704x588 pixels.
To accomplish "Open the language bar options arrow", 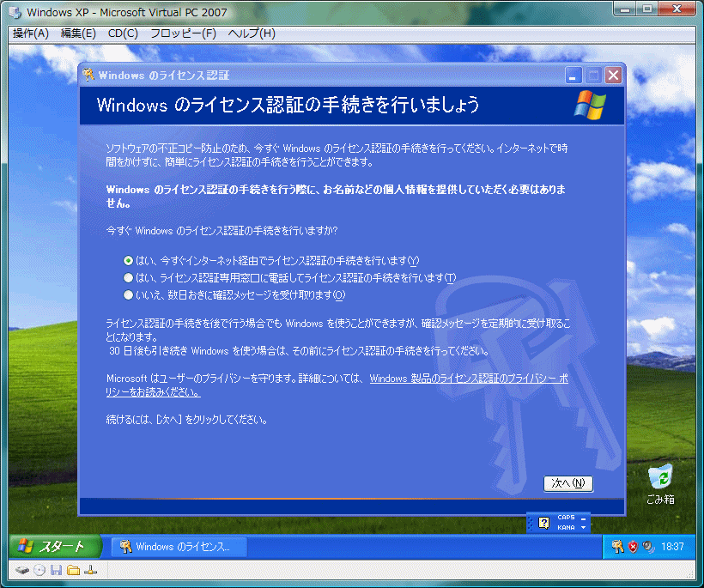I will [583, 527].
